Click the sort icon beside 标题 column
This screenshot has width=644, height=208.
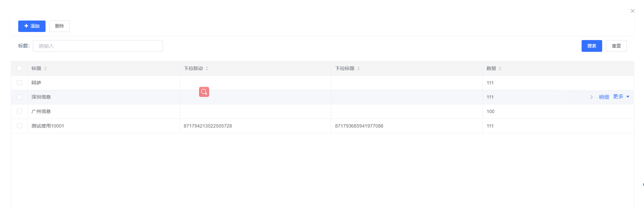[x=45, y=69]
